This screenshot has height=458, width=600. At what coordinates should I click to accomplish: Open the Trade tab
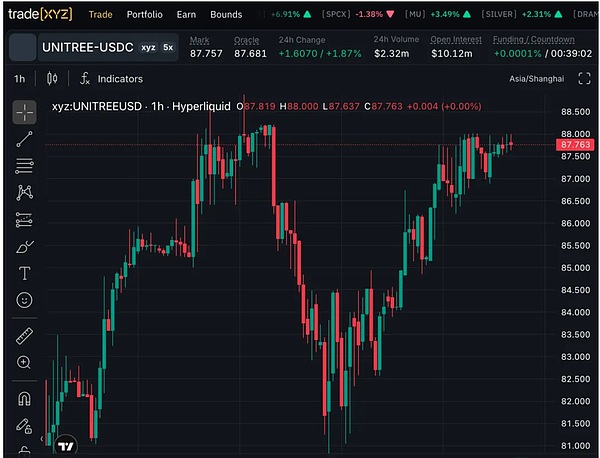click(101, 15)
